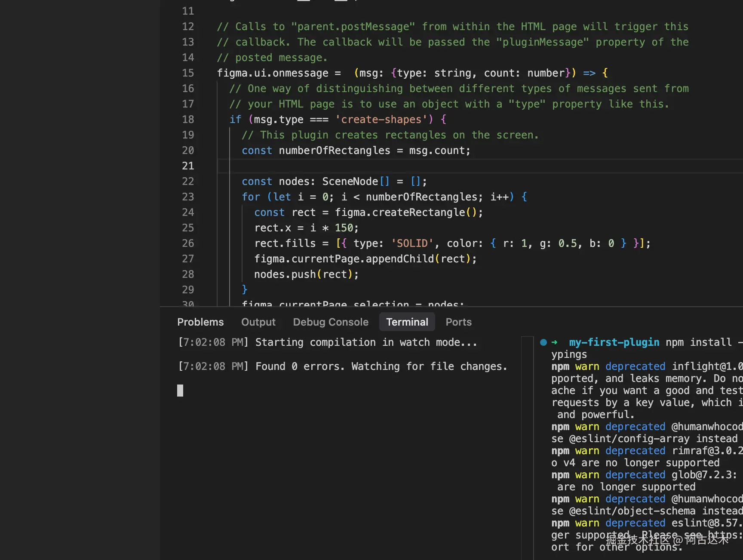Click line number 21 in the gutter
Screen dimensions: 743x560
click(188, 166)
